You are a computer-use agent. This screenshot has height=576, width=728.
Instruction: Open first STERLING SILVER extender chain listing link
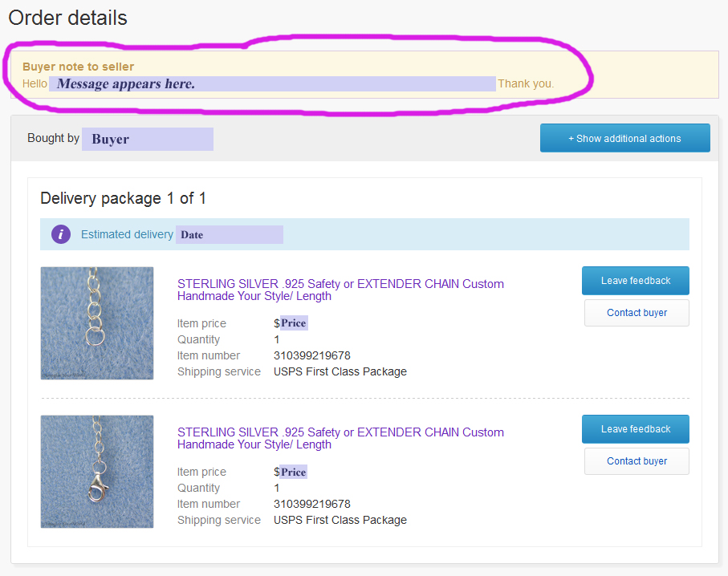coord(340,290)
